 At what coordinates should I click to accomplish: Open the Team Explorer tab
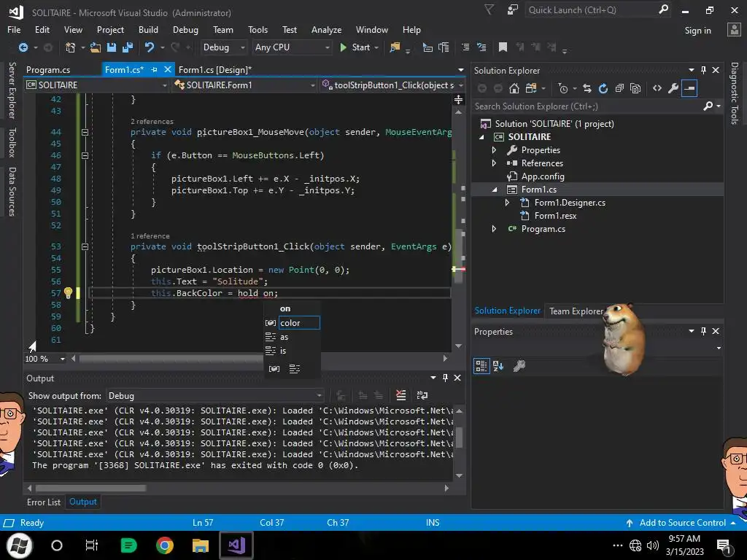click(x=576, y=311)
